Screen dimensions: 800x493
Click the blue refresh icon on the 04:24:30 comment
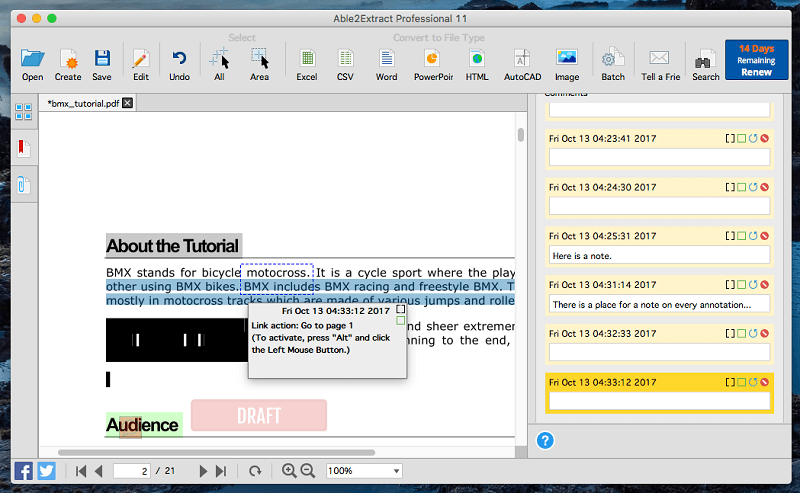pos(753,187)
